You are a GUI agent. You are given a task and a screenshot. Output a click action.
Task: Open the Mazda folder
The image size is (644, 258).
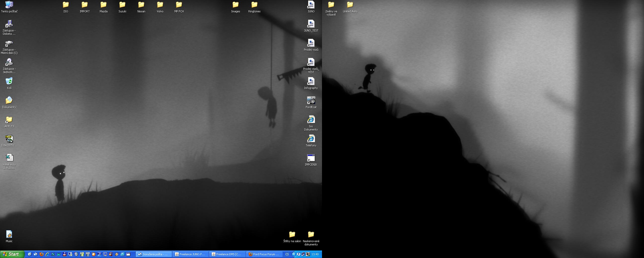coord(103,5)
